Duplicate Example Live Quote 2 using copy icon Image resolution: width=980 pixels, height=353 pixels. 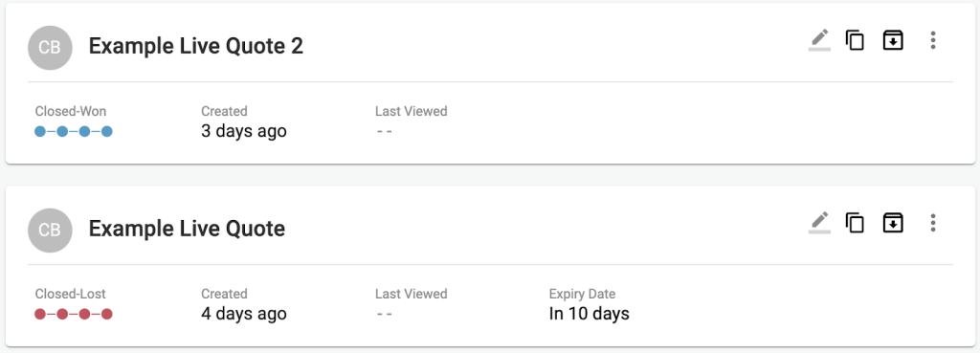855,40
